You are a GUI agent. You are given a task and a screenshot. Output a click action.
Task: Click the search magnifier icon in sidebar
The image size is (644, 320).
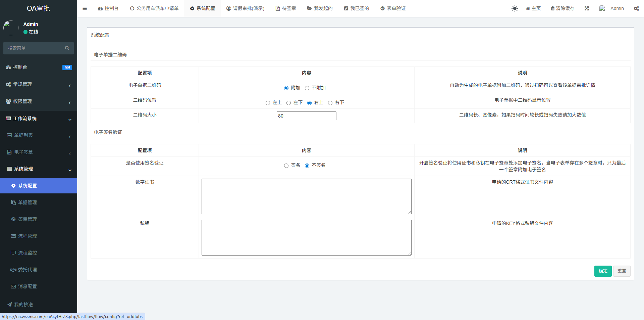pos(67,48)
